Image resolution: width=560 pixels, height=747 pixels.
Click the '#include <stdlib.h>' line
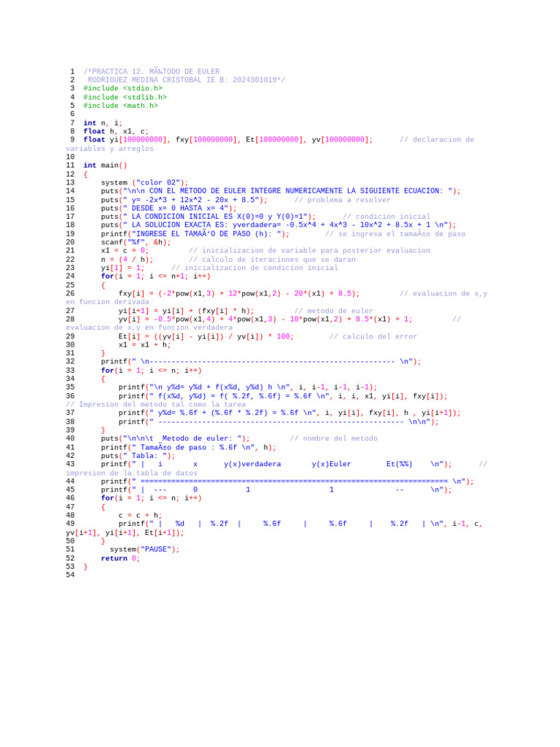pyautogui.click(x=125, y=97)
